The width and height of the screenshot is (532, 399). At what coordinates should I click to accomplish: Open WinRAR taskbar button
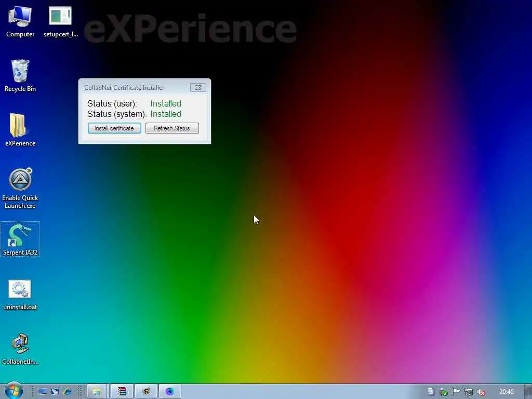(122, 392)
